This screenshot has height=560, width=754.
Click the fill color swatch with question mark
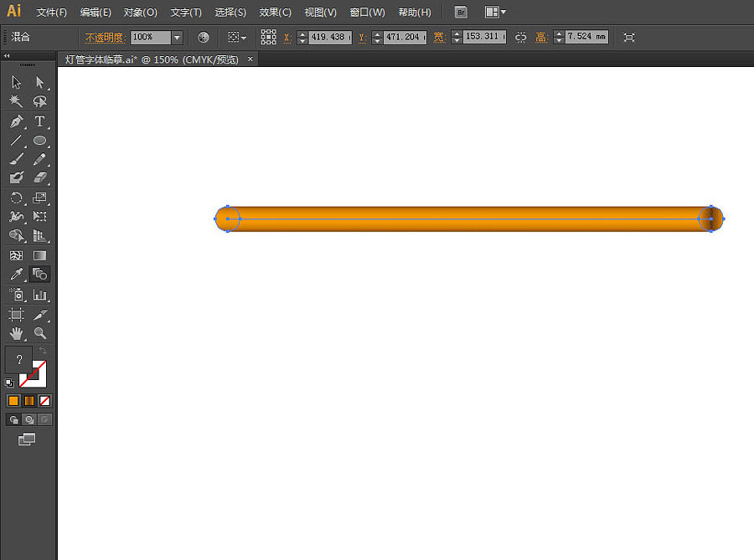click(18, 359)
